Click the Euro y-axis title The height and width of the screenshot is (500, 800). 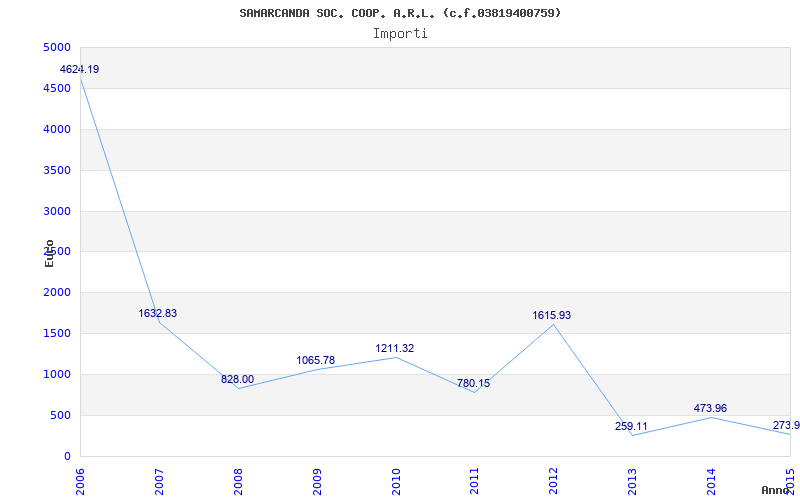click(49, 254)
